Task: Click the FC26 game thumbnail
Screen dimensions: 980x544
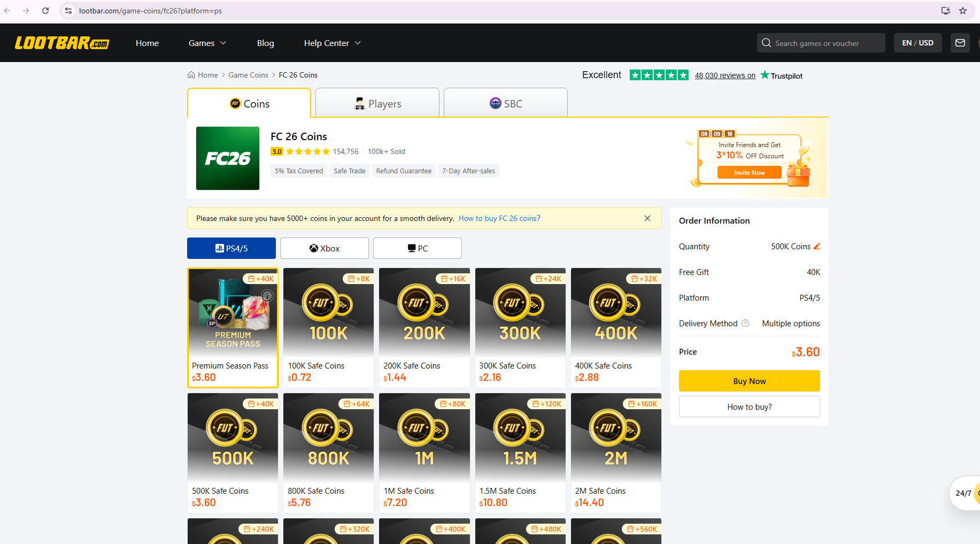Action: 228,158
